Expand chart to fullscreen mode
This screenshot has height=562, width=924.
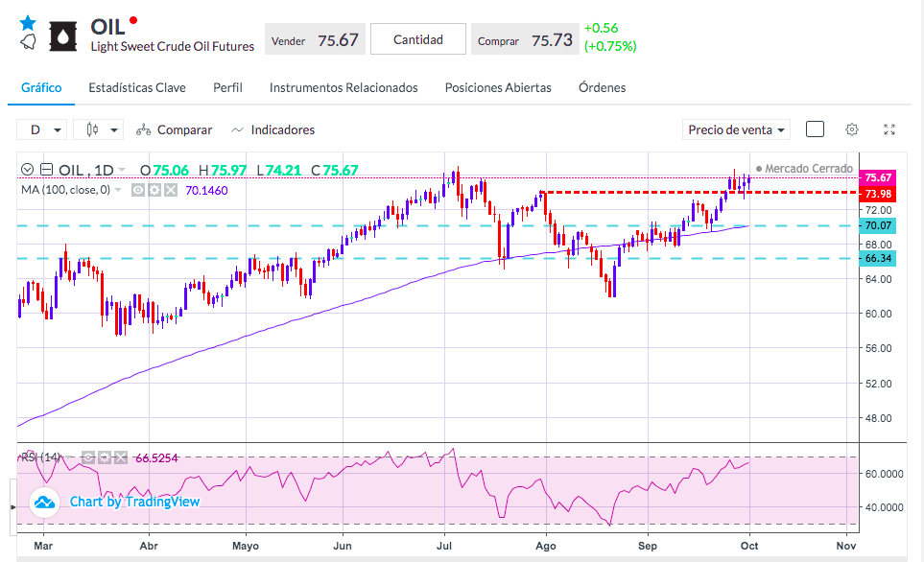click(x=889, y=129)
